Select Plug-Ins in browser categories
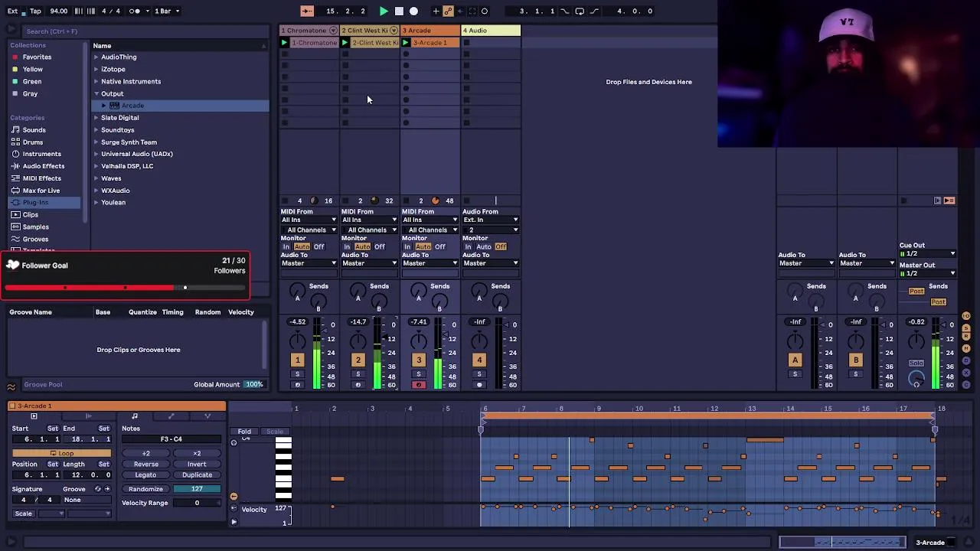 tap(44, 203)
